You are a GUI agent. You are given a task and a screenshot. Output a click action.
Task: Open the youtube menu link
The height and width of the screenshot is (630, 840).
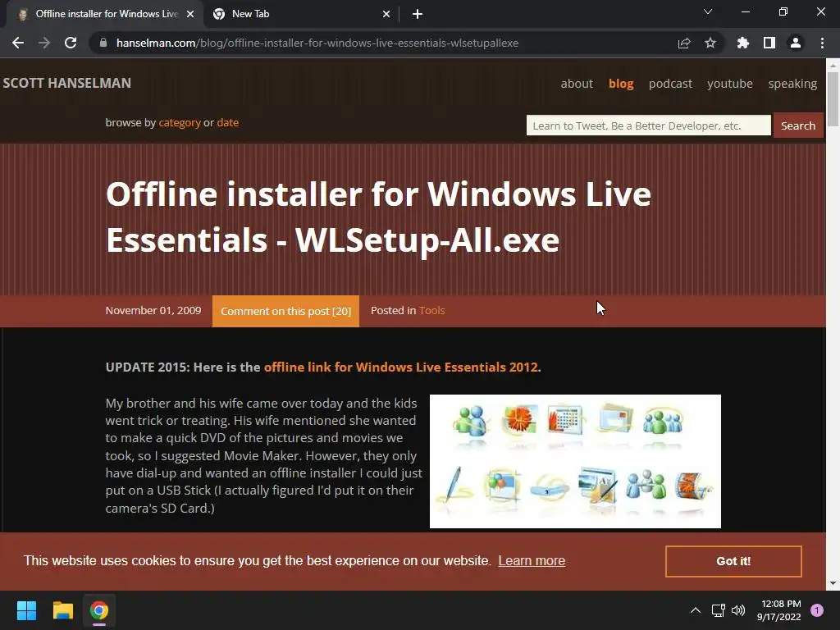click(729, 84)
